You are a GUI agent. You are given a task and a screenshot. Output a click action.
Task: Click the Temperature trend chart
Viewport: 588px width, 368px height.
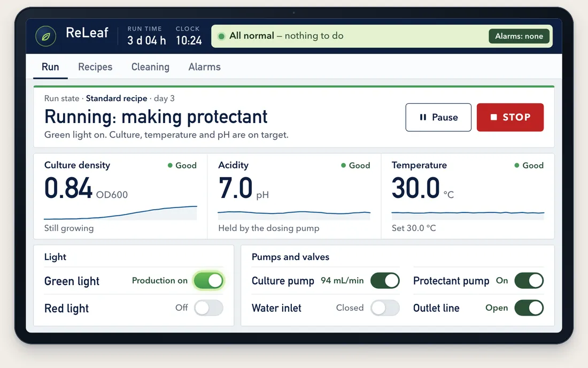click(468, 215)
